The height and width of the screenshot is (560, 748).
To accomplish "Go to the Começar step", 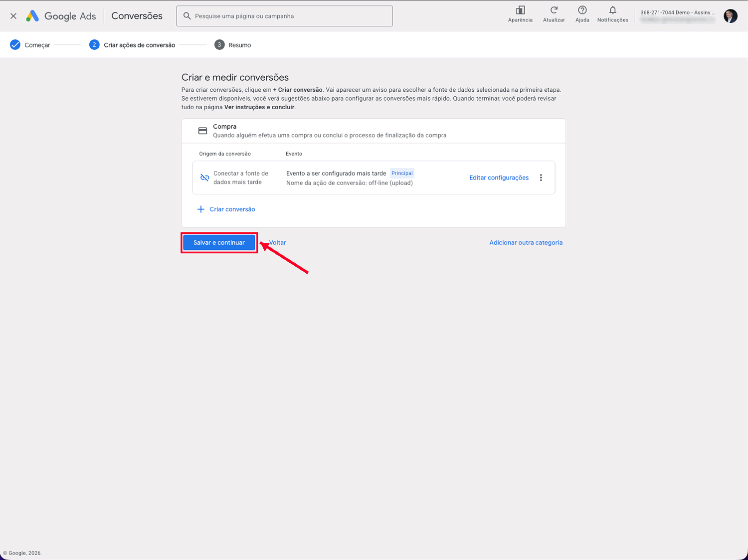I will point(30,45).
